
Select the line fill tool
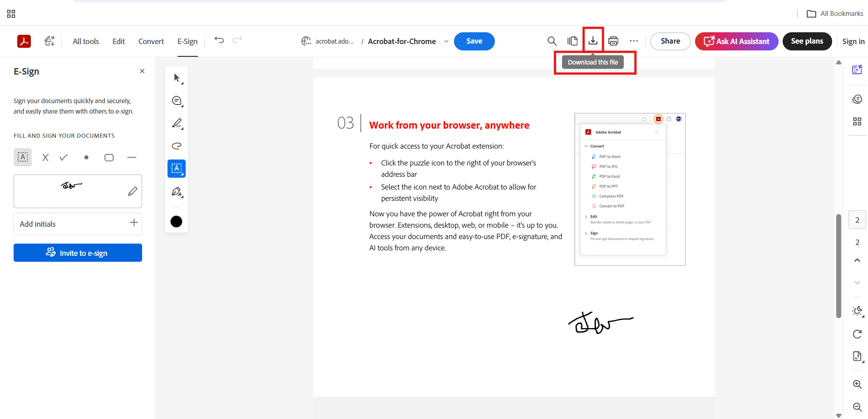(x=132, y=158)
